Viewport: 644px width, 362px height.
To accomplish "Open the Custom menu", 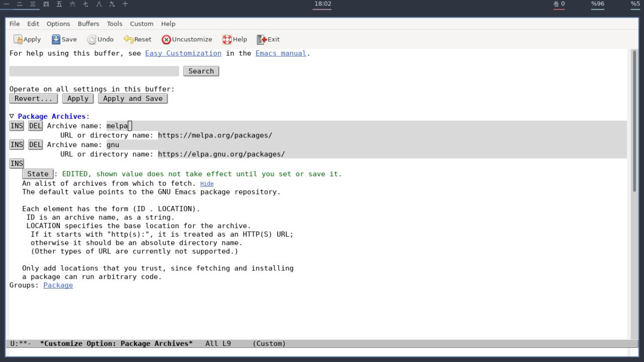I will (x=142, y=24).
